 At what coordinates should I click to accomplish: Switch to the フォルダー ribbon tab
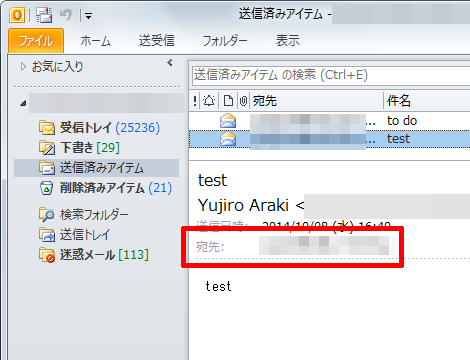tap(225, 41)
